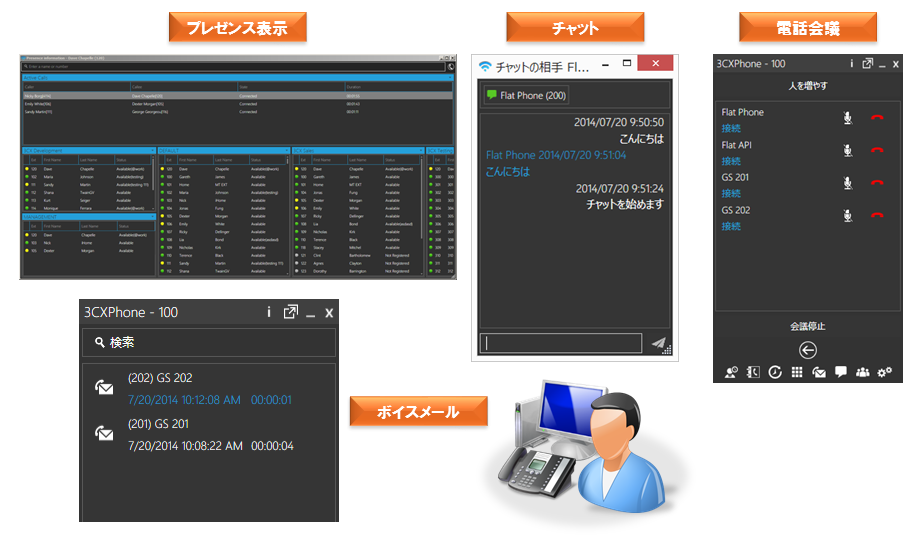
Task: Open settings with the gears icon
Action: 884,372
